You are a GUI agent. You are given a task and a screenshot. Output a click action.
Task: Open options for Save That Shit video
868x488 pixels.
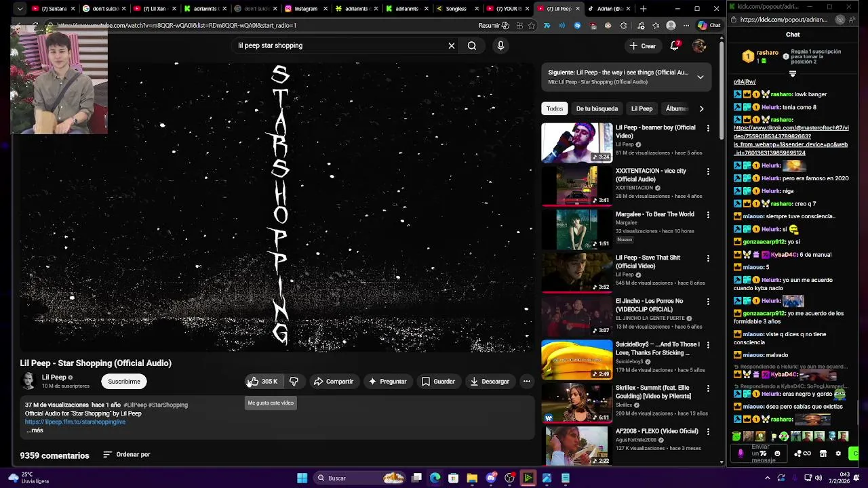coord(708,258)
